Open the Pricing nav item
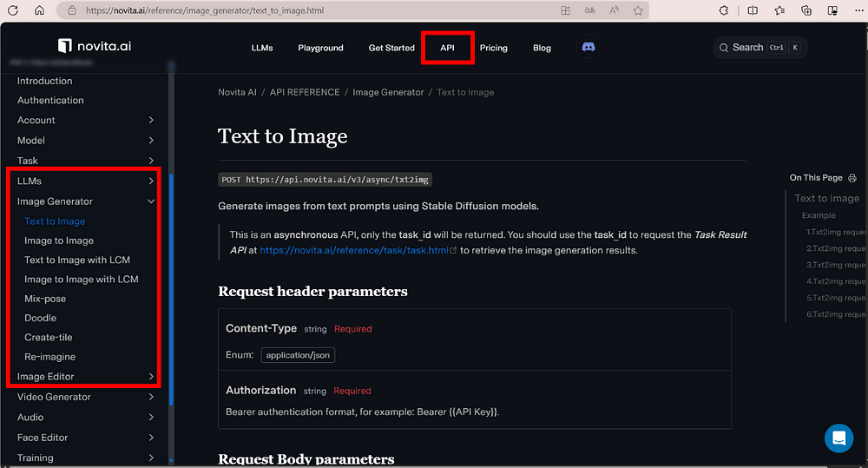Viewport: 868px width, 468px height. [493, 48]
